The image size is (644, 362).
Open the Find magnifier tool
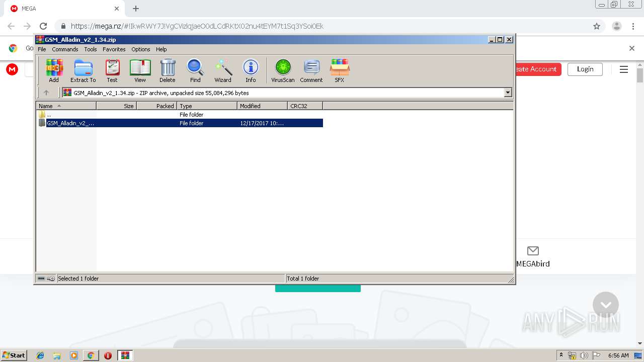tap(195, 70)
